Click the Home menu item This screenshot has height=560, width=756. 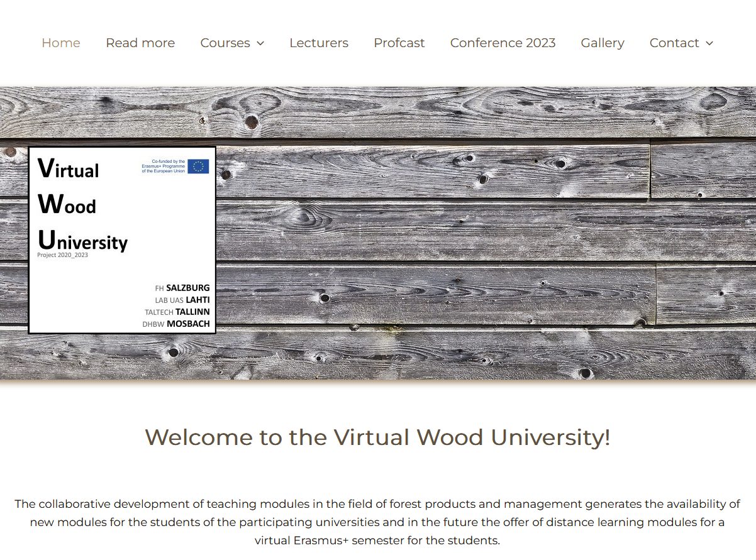(61, 43)
